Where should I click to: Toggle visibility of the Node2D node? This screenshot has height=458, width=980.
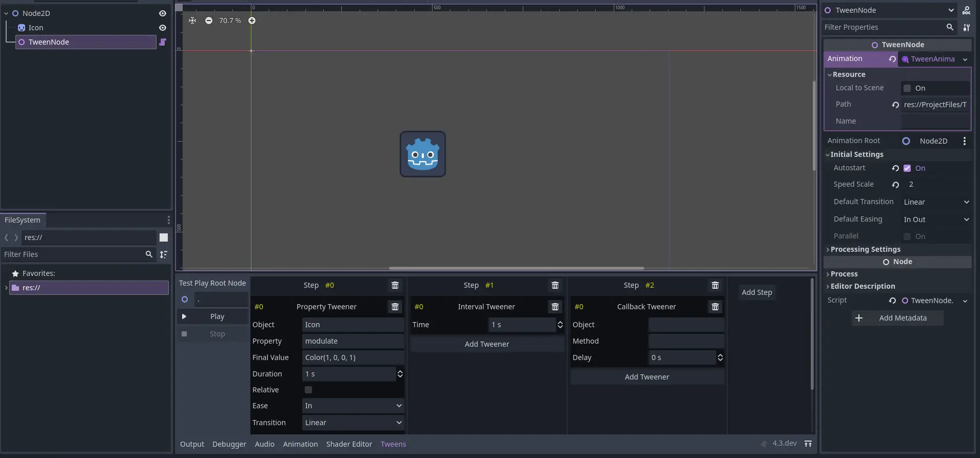pyautogui.click(x=163, y=13)
